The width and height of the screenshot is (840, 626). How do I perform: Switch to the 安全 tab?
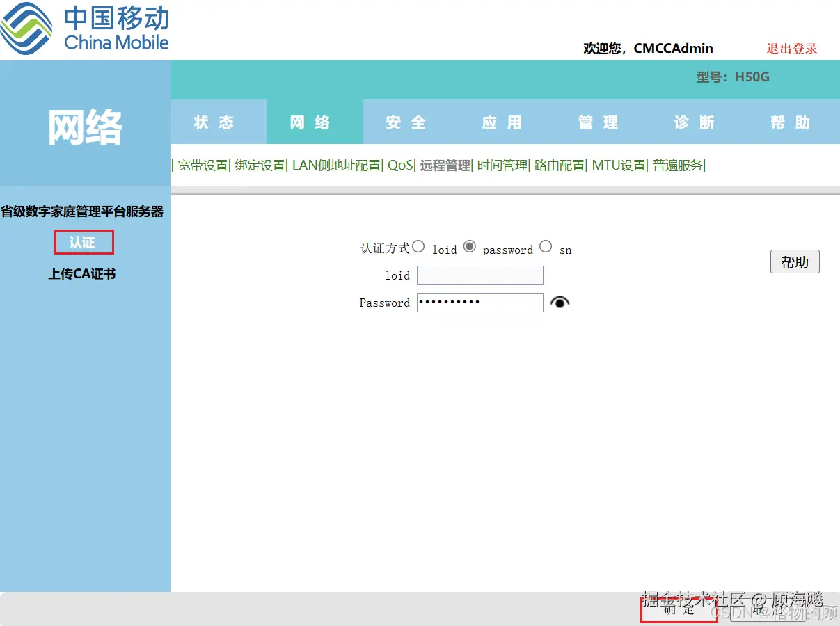click(405, 122)
